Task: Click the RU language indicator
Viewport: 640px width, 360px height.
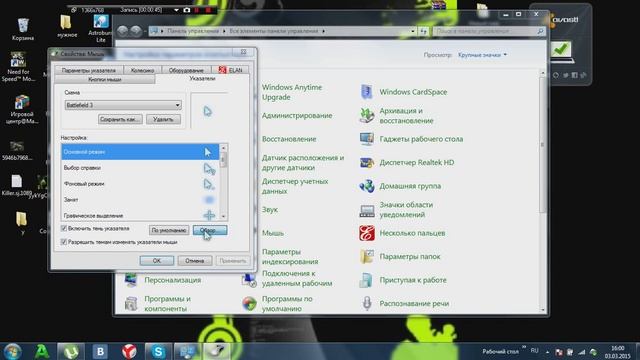Action: (534, 351)
